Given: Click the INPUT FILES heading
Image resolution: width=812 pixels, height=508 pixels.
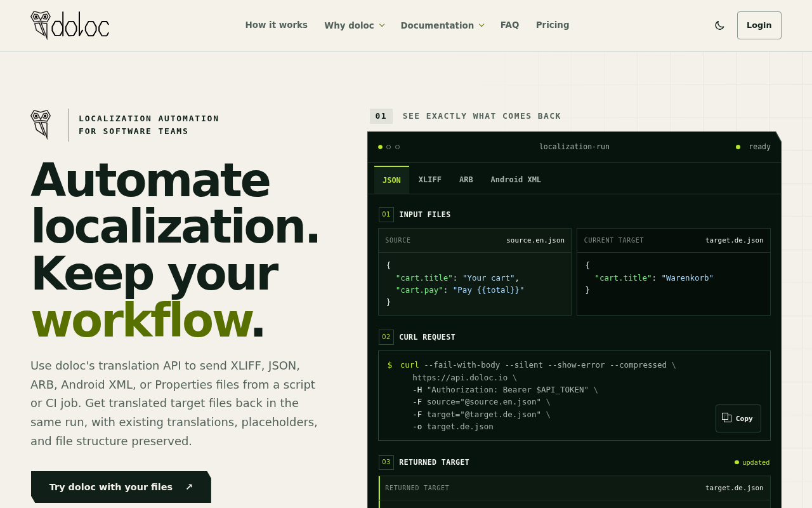Looking at the screenshot, I should click(x=425, y=215).
